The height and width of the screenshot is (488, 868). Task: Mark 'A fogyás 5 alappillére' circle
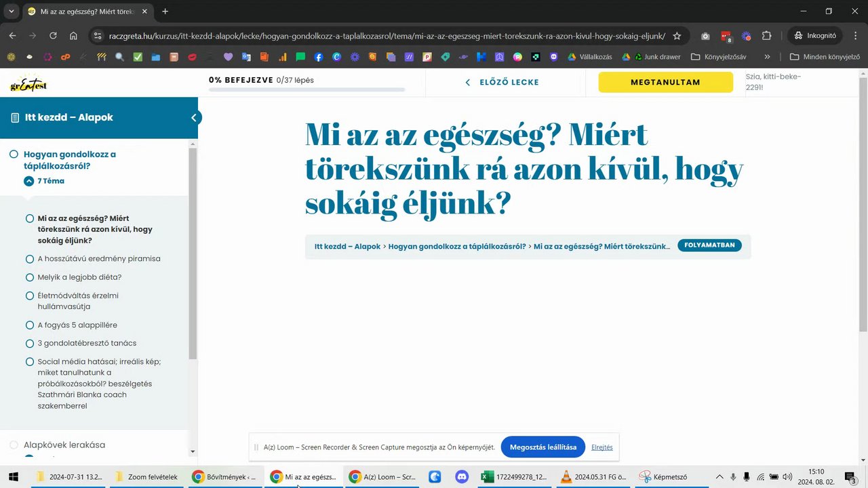pos(29,325)
